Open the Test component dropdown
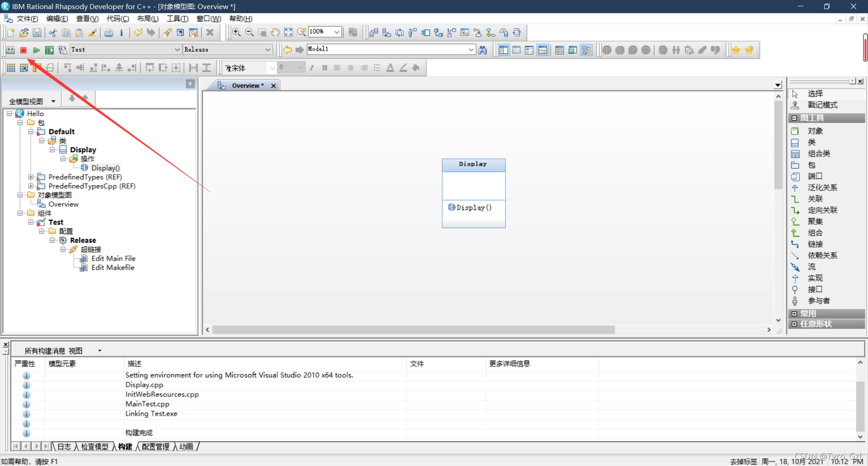The width and height of the screenshot is (868, 466). click(177, 50)
